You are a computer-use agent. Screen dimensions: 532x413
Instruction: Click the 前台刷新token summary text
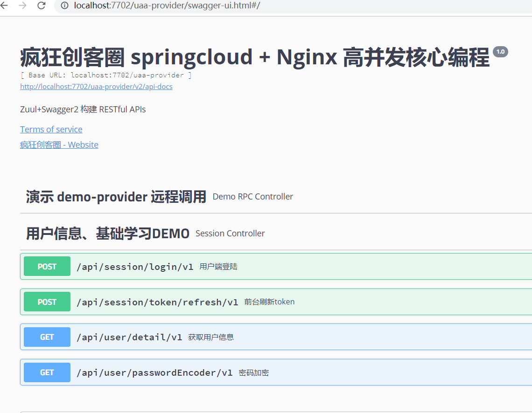pos(269,302)
